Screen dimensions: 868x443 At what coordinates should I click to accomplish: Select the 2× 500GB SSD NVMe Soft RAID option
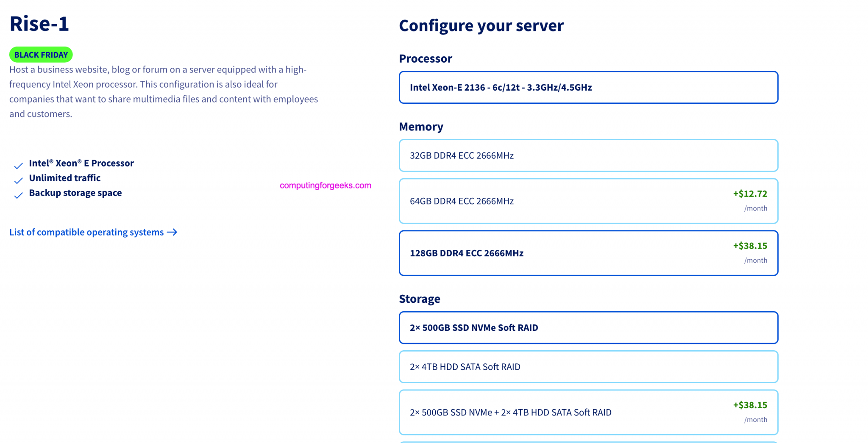pos(588,327)
